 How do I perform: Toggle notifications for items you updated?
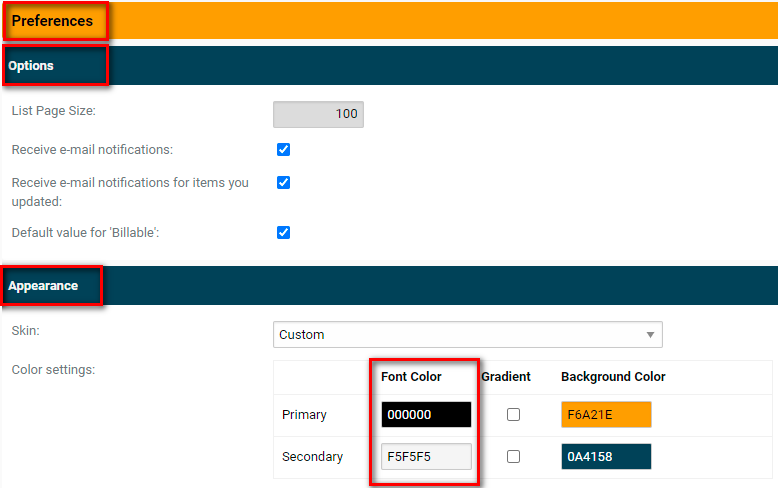tap(283, 183)
